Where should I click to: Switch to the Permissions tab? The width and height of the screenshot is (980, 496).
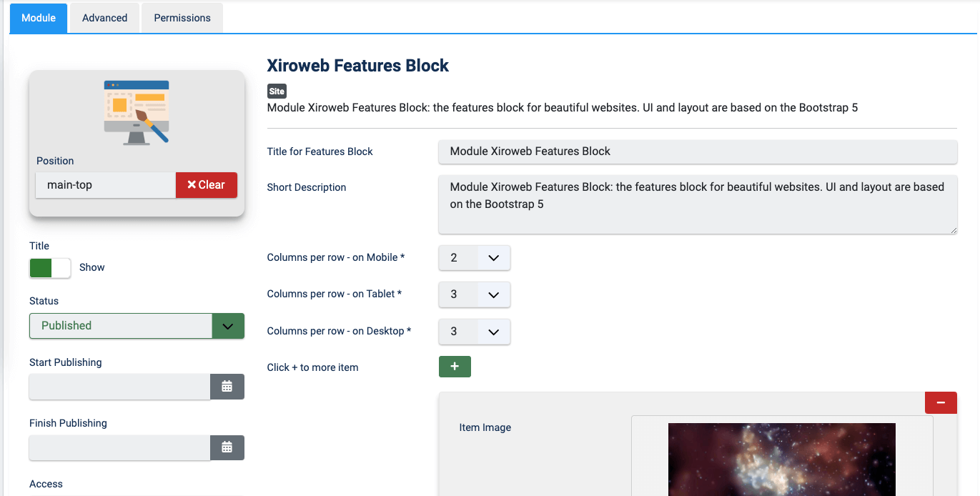pyautogui.click(x=182, y=18)
